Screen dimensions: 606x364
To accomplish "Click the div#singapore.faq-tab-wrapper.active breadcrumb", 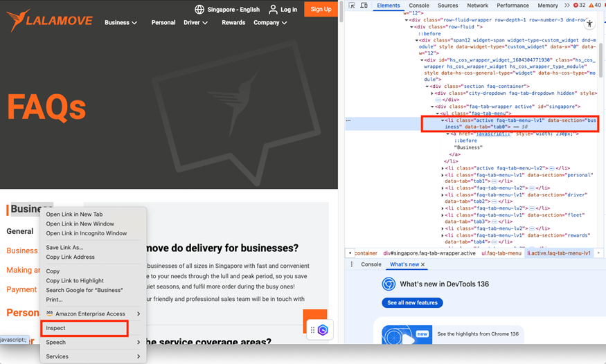I will [x=429, y=253].
